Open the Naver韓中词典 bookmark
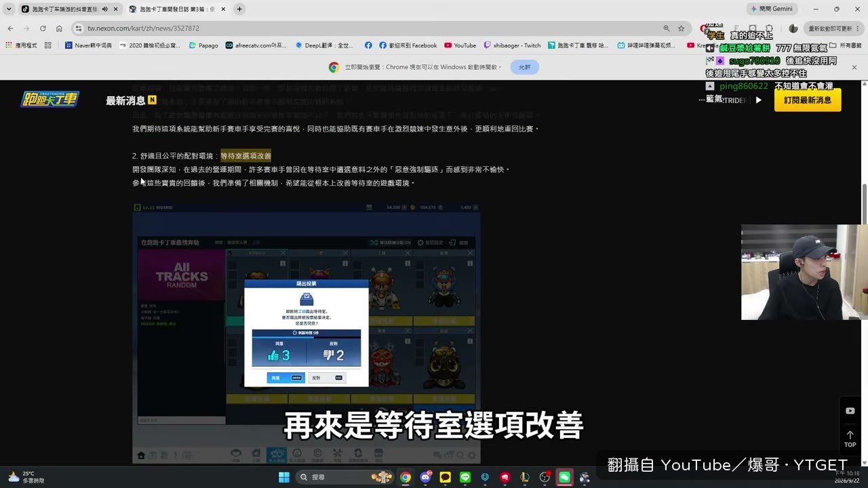The width and height of the screenshot is (868, 488). (x=88, y=45)
